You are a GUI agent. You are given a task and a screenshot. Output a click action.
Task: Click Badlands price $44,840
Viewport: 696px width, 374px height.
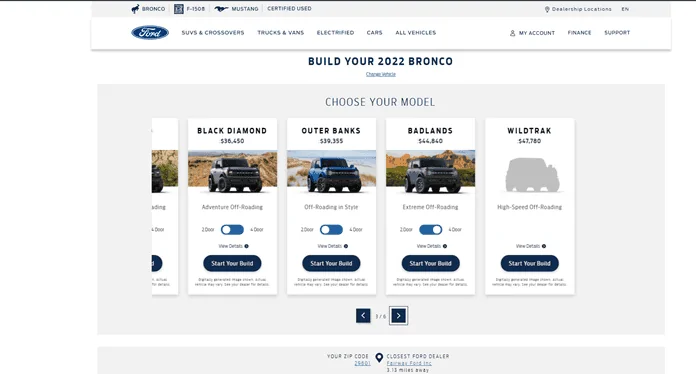431,141
